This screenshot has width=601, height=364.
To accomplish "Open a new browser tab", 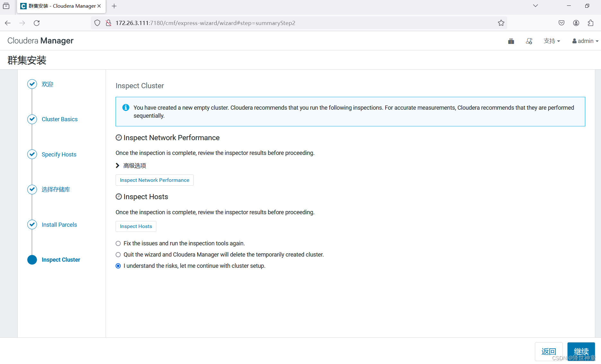I will click(x=114, y=6).
